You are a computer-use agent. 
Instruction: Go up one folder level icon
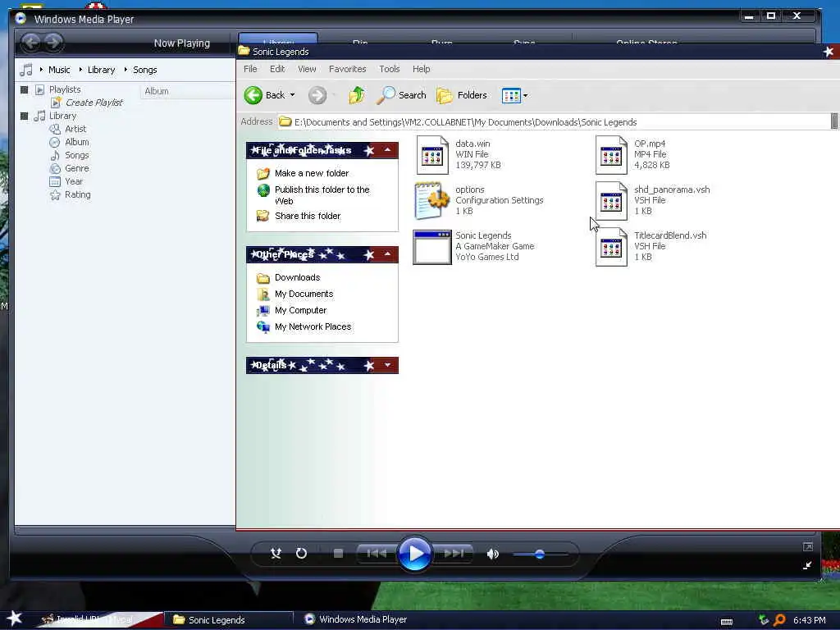(357, 95)
